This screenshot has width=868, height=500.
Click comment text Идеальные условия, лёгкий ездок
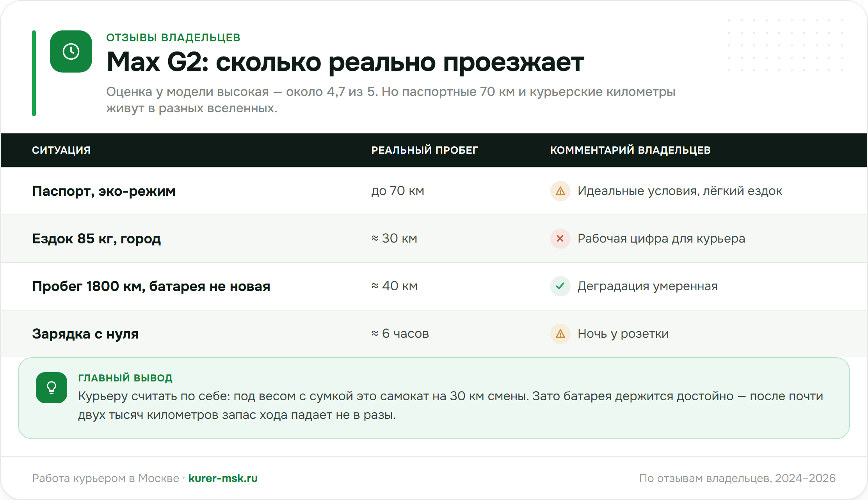tap(680, 191)
